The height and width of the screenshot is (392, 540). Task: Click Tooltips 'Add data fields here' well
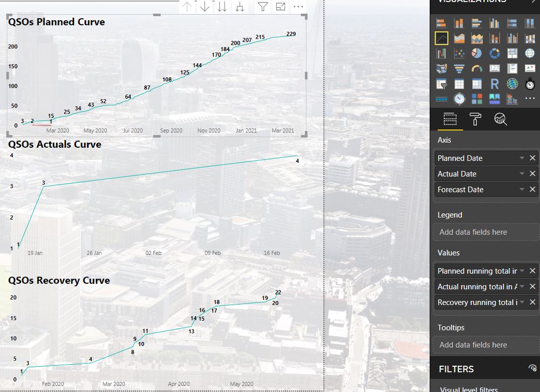[x=486, y=345]
